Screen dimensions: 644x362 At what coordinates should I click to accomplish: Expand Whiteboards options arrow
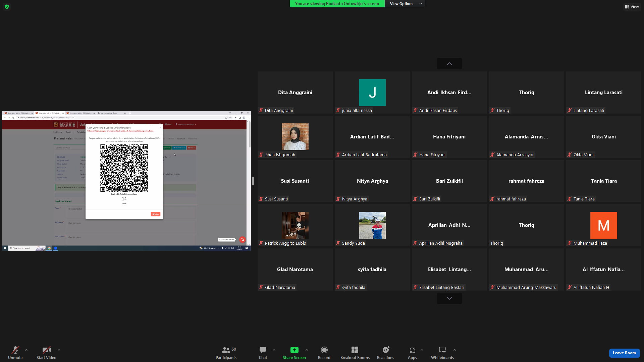tap(455, 350)
